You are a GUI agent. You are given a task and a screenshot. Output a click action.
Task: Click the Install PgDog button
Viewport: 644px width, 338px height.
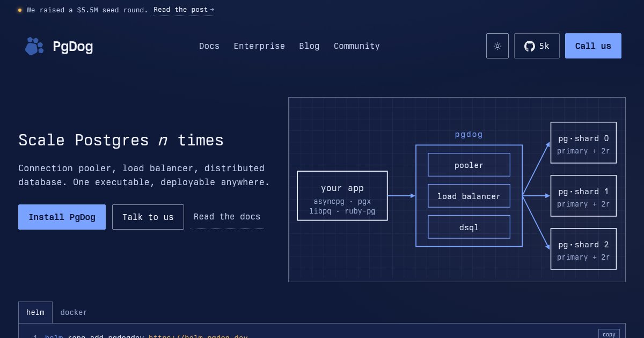[62, 217]
